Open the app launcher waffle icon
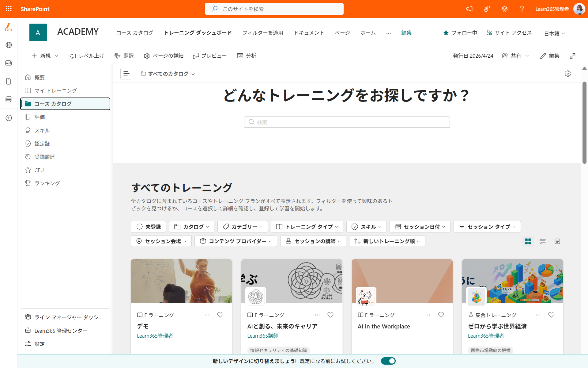 (x=9, y=9)
